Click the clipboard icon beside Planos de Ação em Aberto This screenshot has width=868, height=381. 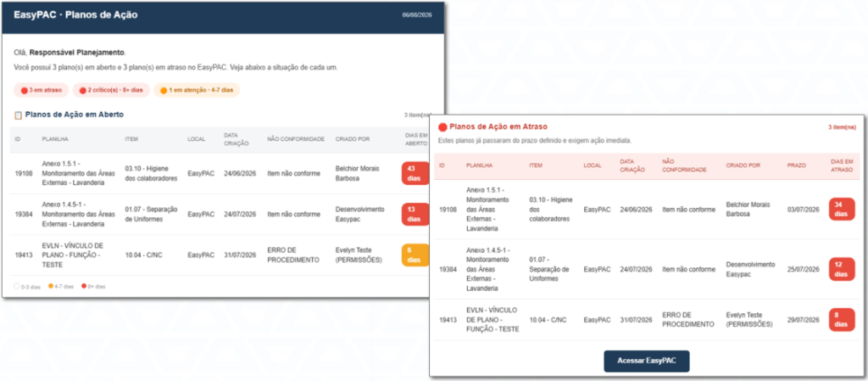(19, 115)
